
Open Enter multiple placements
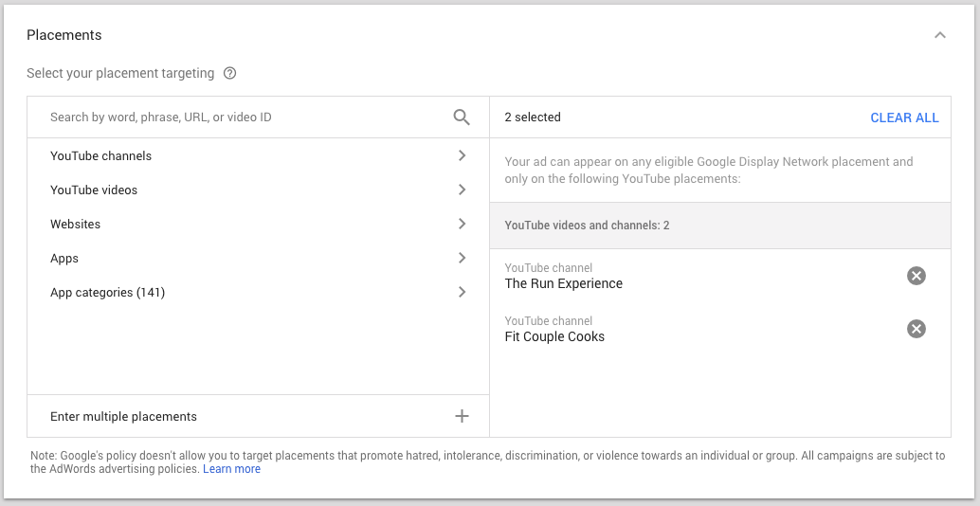click(258, 416)
